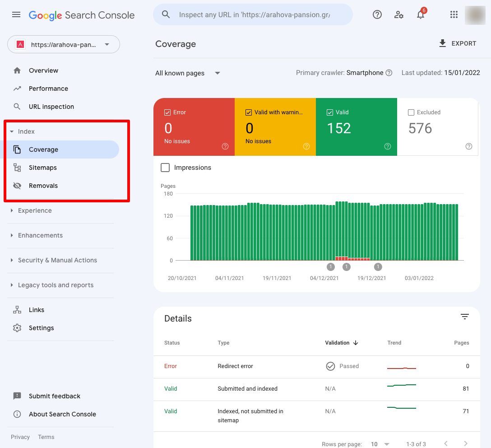Enable the Impressions checkbox
The width and height of the screenshot is (491, 448).
[165, 168]
